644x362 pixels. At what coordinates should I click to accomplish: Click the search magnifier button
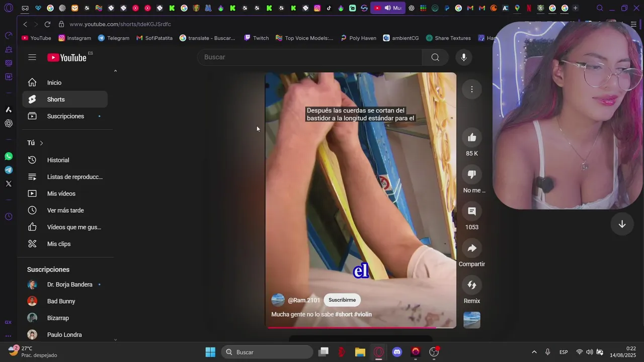click(435, 57)
